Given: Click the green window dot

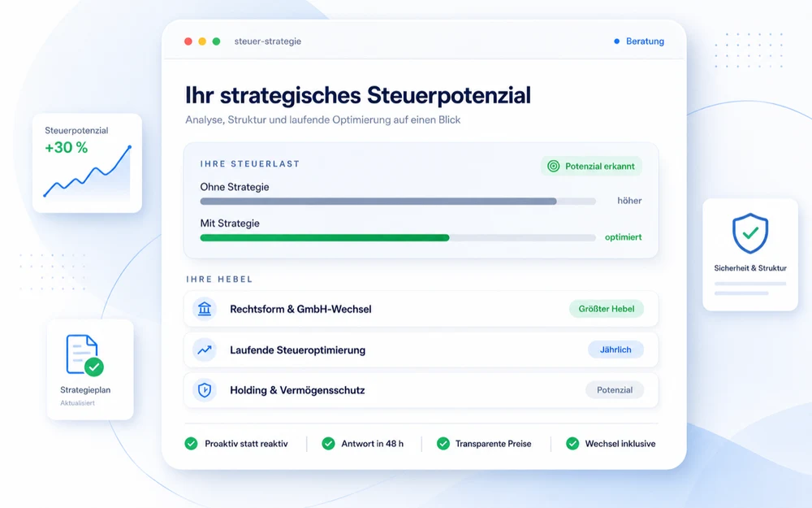Looking at the screenshot, I should click(217, 41).
